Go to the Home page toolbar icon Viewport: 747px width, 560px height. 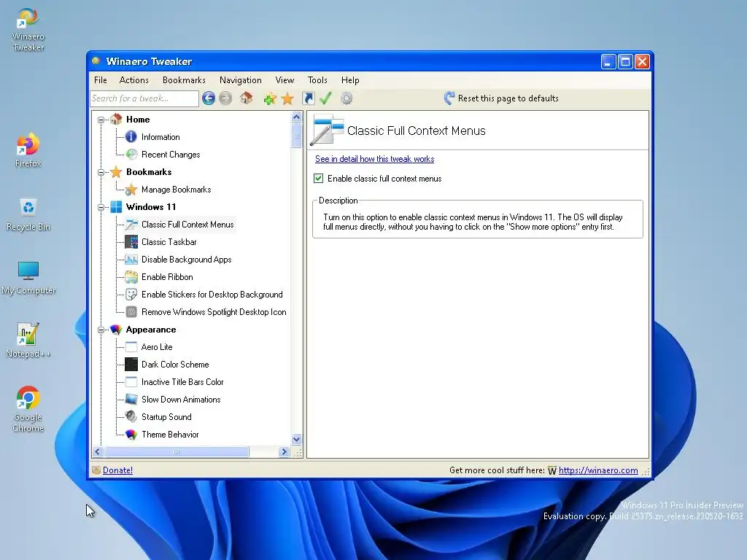pyautogui.click(x=247, y=98)
